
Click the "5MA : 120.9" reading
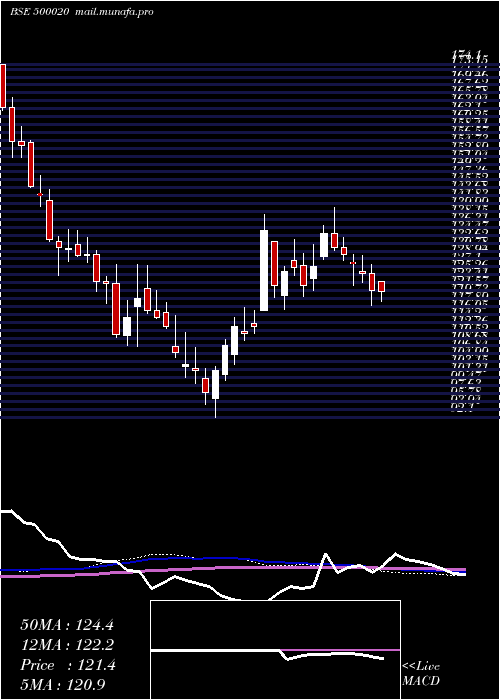click(63, 684)
